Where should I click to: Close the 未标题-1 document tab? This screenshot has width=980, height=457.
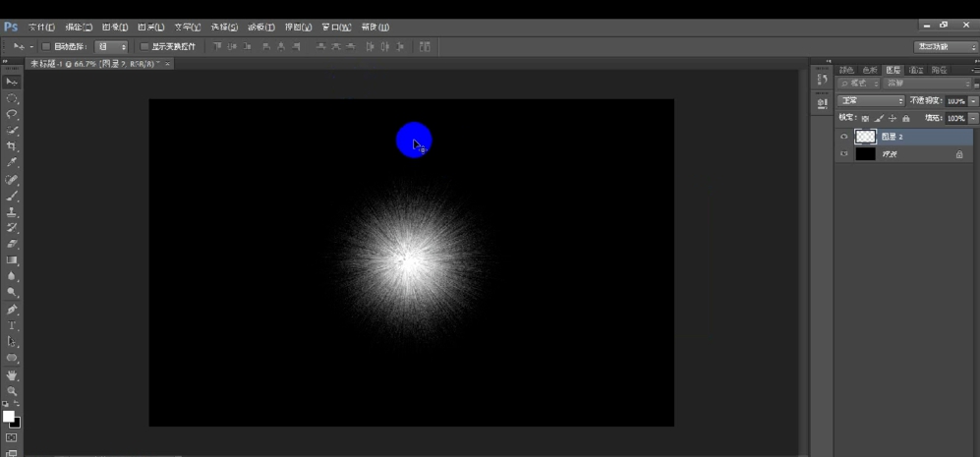[x=167, y=64]
